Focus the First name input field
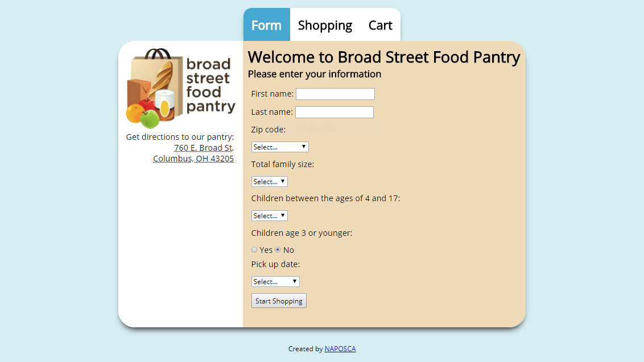This screenshot has width=644, height=362. 335,94
